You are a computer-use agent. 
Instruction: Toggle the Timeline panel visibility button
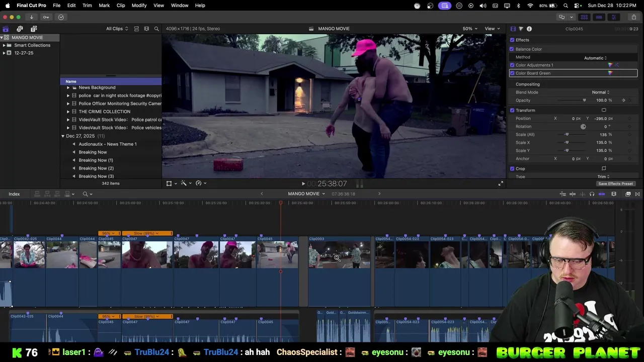(x=599, y=17)
